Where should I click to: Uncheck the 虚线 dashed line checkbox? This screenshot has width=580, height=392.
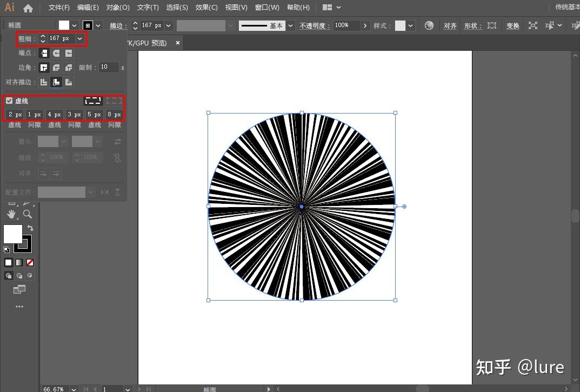point(9,101)
